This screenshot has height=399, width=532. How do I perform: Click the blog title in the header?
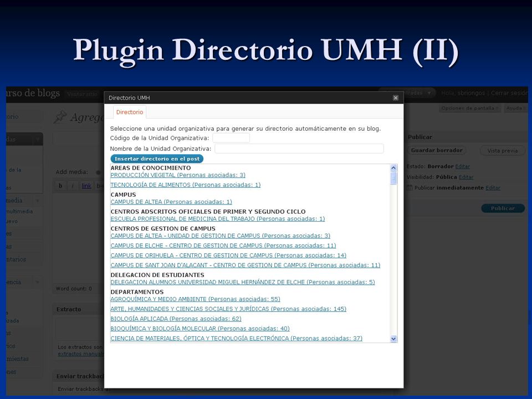[x=33, y=93]
